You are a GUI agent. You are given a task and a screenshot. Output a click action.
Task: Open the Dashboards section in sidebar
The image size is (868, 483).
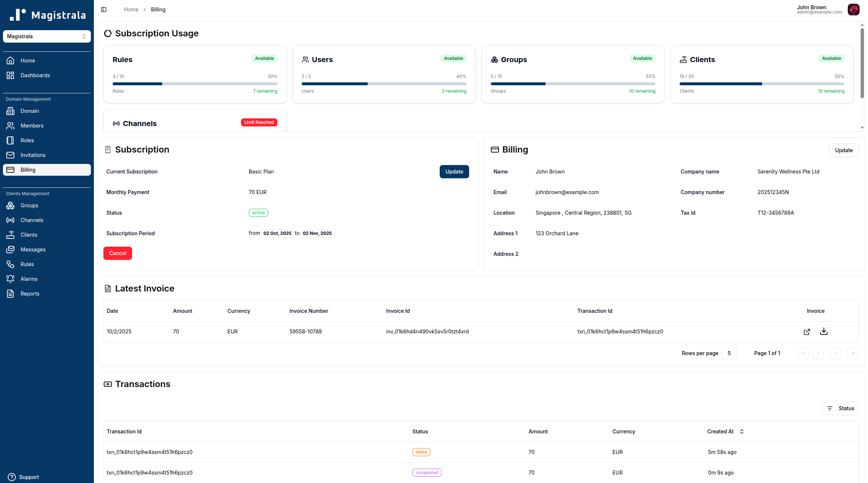(x=35, y=75)
